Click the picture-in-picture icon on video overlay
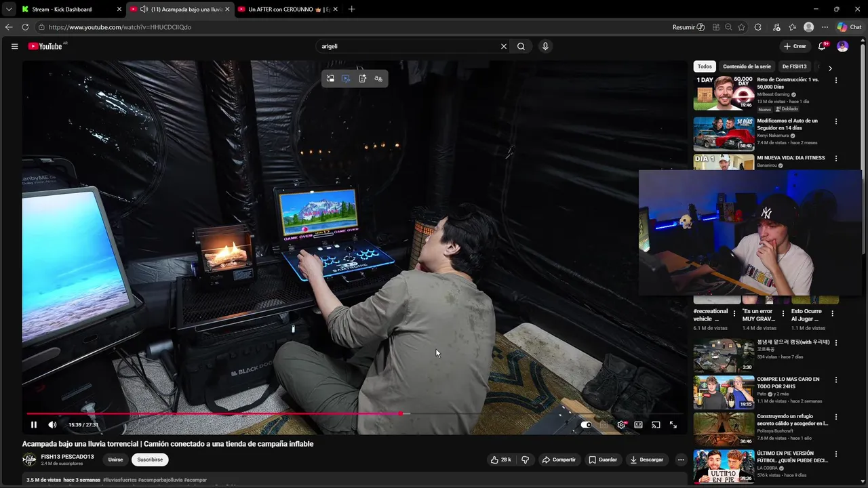 (330, 79)
